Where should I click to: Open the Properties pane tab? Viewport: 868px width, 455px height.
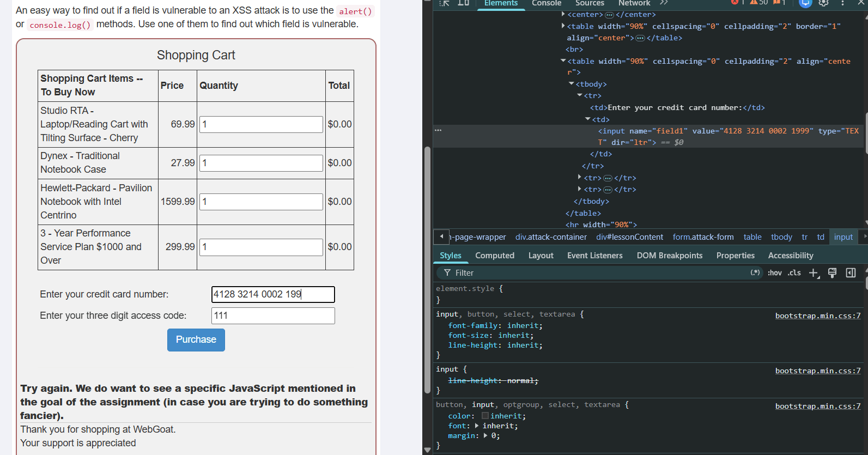pos(736,256)
